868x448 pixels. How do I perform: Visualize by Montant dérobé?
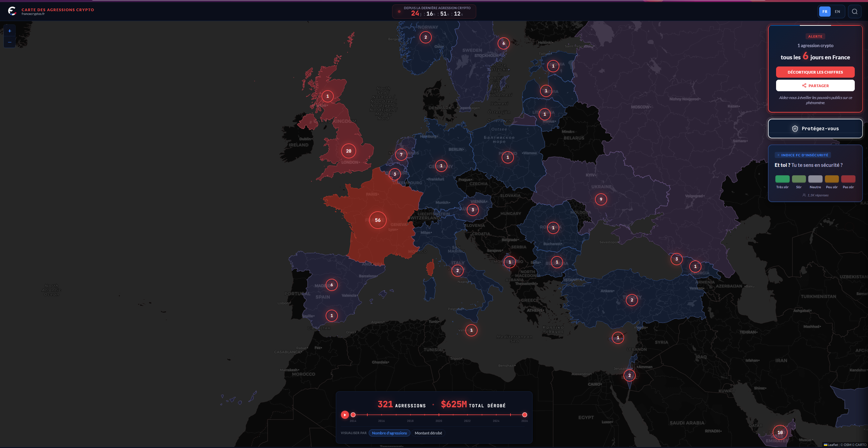[x=428, y=433]
